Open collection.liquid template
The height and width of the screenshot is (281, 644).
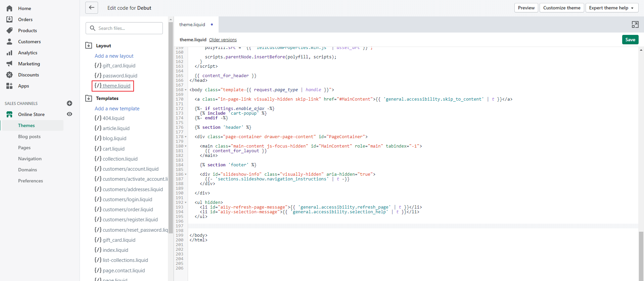[x=116, y=159]
